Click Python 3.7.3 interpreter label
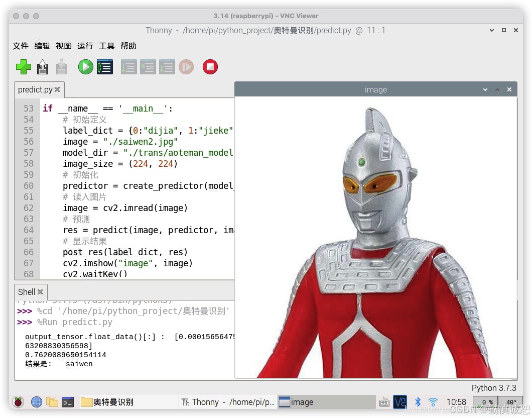The height and width of the screenshot is (418, 532). [494, 388]
